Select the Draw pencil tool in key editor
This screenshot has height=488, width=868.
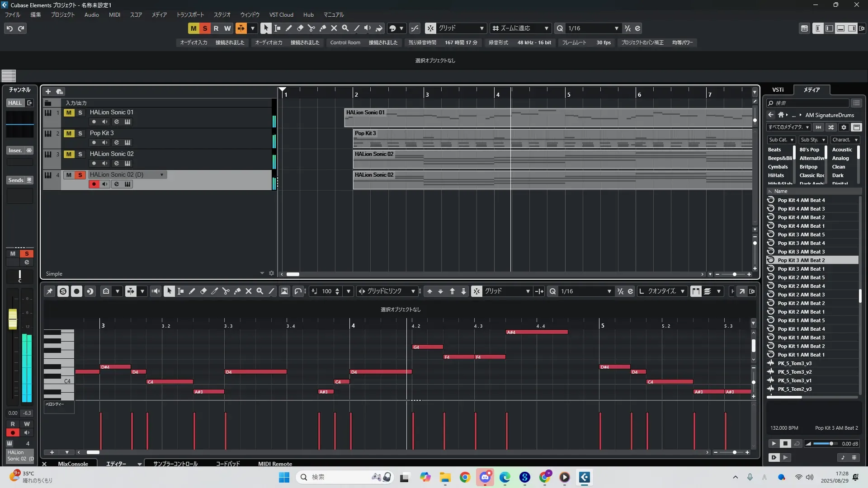(192, 291)
